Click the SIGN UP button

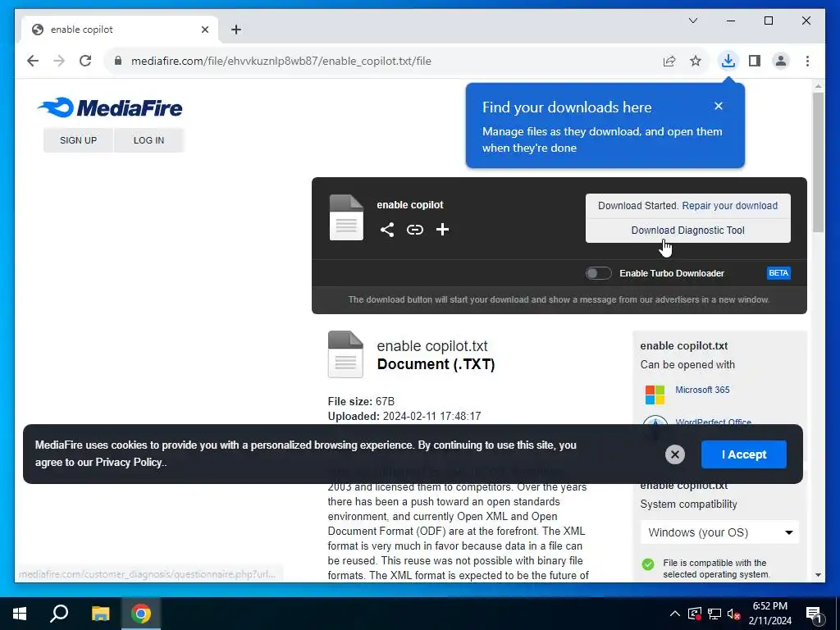78,140
